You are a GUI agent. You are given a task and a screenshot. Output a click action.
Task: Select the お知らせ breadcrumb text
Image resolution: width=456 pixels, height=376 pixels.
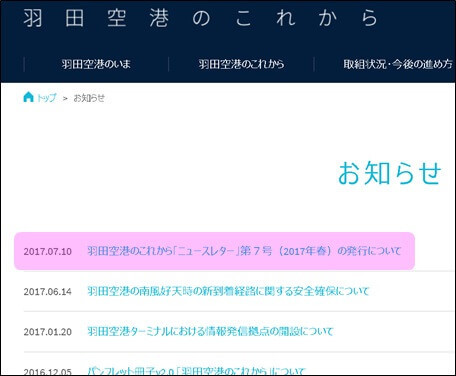point(89,98)
